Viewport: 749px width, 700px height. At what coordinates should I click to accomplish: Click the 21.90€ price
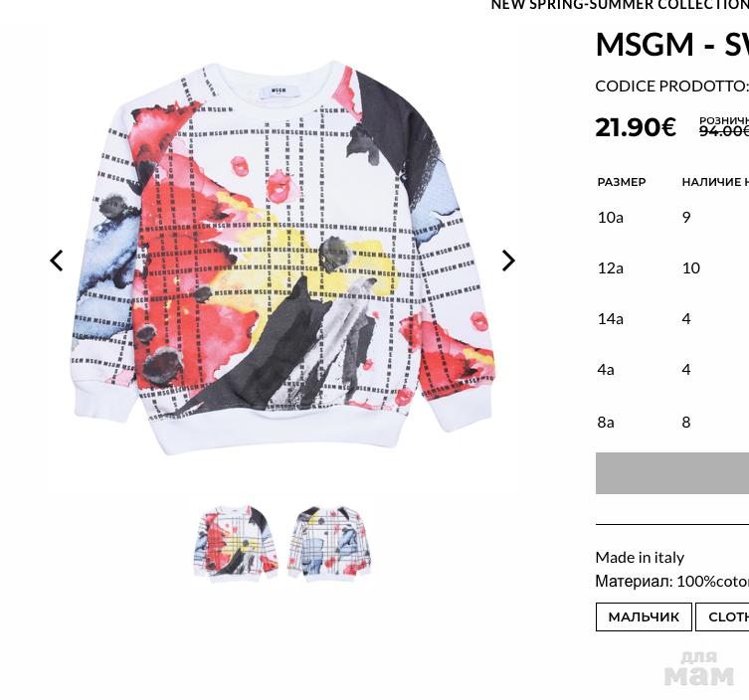(636, 127)
